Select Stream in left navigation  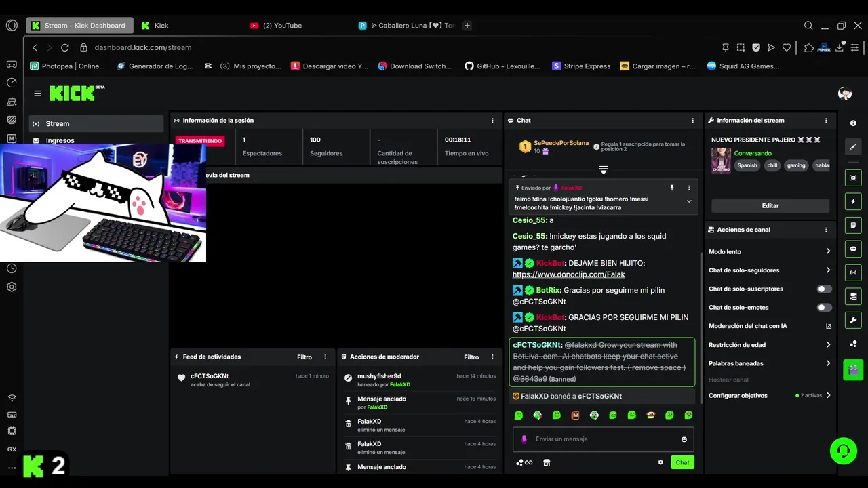coord(96,123)
